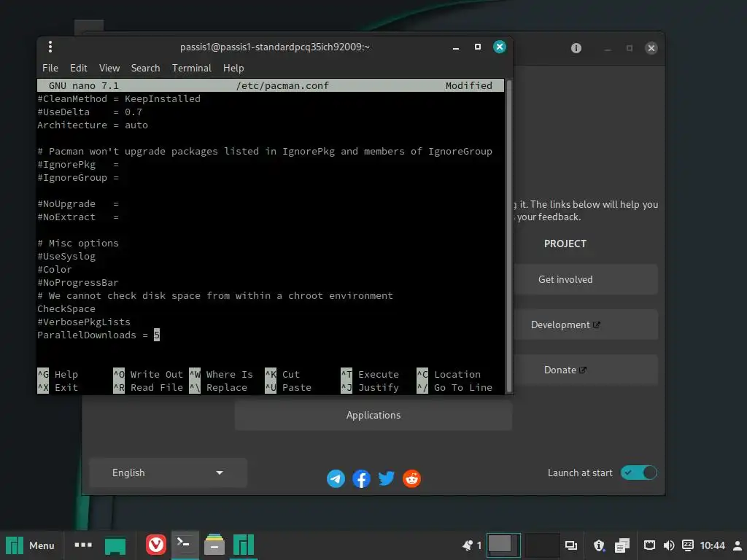747x560 pixels.
Task: Click the About info icon in Manjaro Hello
Action: point(576,48)
